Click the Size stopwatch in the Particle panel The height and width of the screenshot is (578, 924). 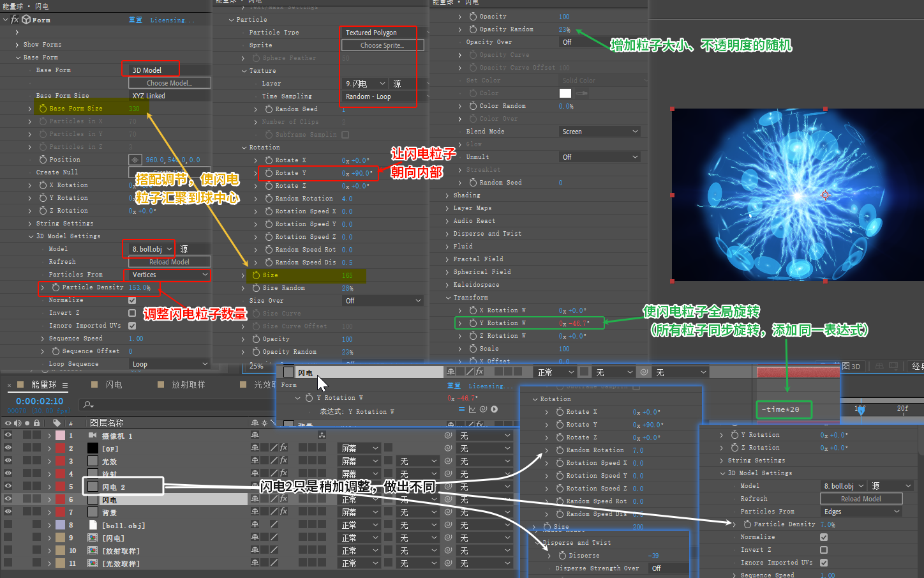pos(256,275)
